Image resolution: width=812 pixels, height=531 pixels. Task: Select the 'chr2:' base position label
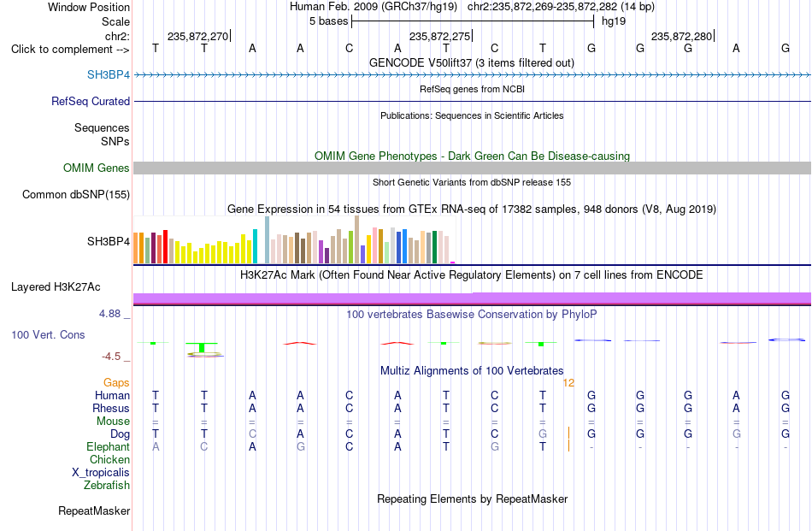(x=118, y=36)
